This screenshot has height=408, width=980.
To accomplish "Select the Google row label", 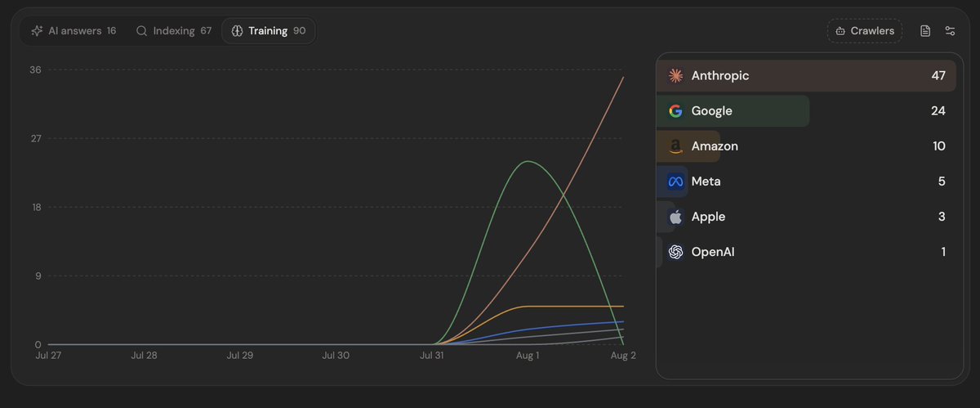I will point(712,111).
